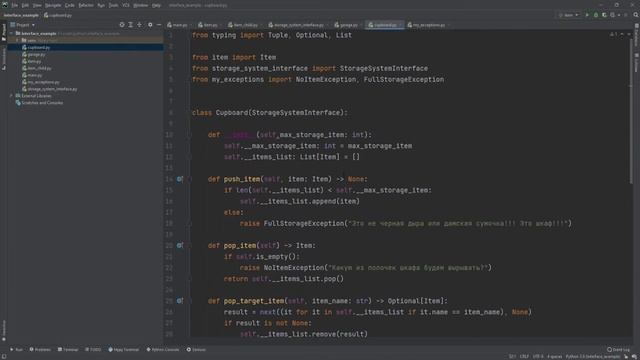Image resolution: width=640 pixels, height=360 pixels.
Task: Open the Mypy Terminal tool window
Action: (x=124, y=350)
